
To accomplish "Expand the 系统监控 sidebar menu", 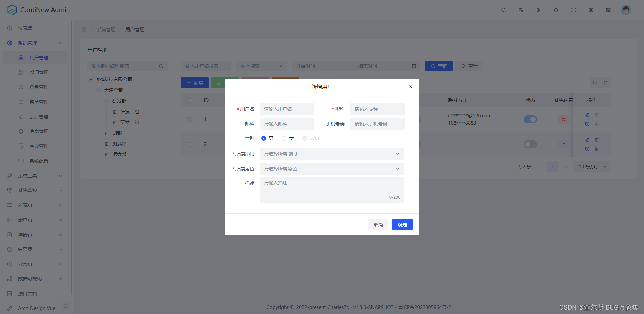I will tap(35, 190).
